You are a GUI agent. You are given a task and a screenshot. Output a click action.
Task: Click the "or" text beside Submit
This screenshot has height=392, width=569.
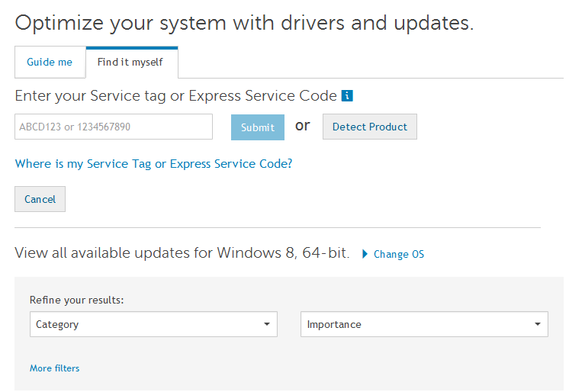click(x=303, y=126)
